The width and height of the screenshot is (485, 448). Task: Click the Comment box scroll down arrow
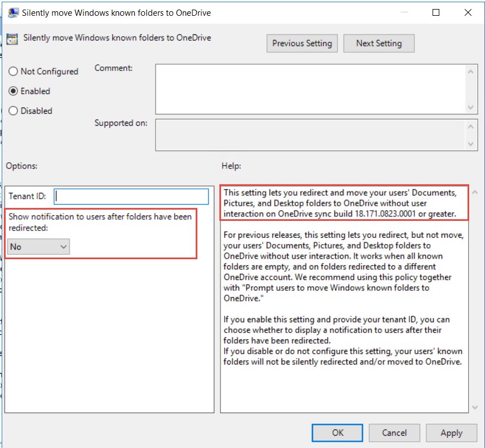coord(470,107)
